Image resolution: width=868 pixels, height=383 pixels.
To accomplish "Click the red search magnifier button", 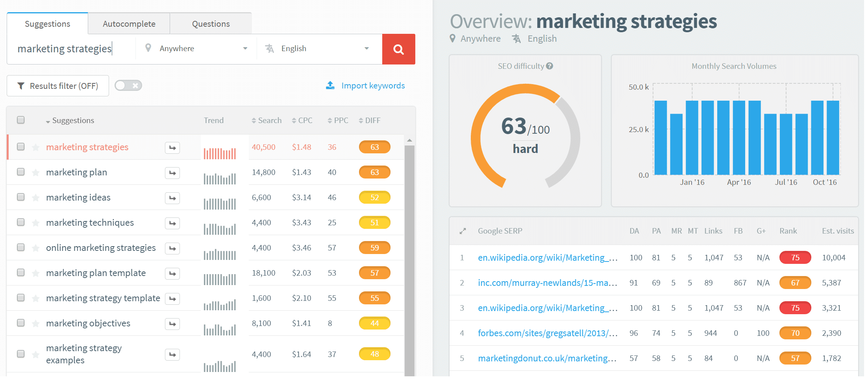I will coord(398,49).
